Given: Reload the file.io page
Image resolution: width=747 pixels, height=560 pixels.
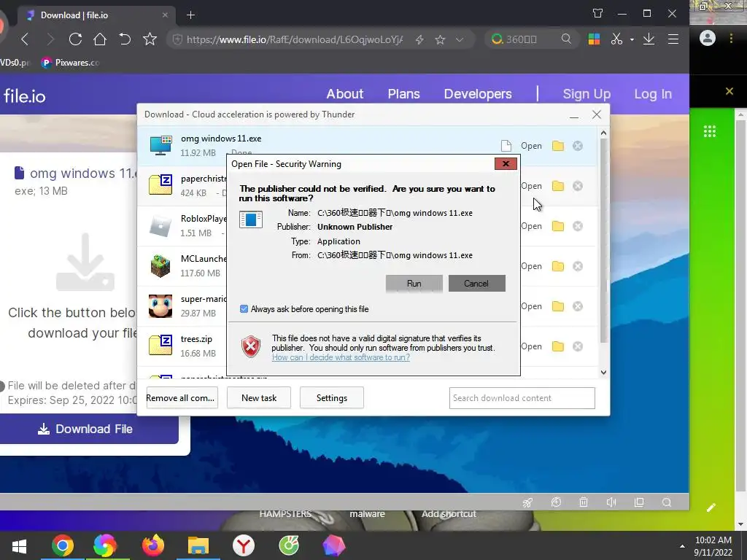Looking at the screenshot, I should [75, 39].
